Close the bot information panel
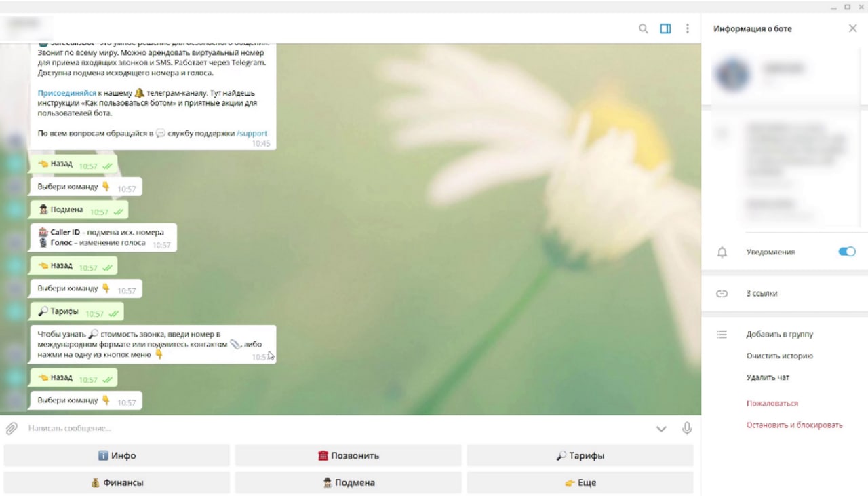The image size is (868, 496). 852,28
